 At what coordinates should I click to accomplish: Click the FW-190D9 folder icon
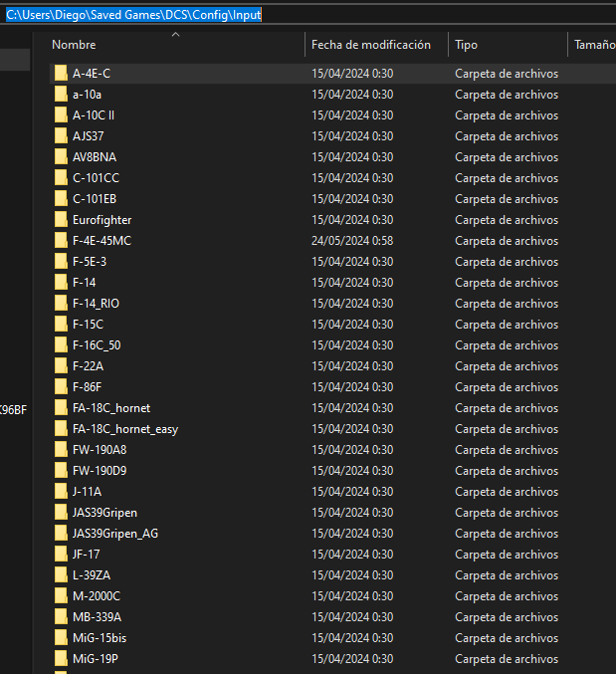click(61, 471)
